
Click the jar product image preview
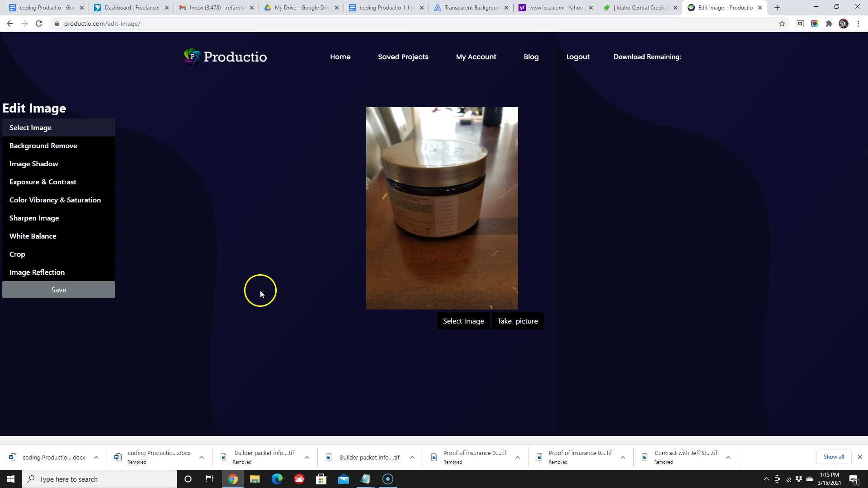tap(442, 208)
